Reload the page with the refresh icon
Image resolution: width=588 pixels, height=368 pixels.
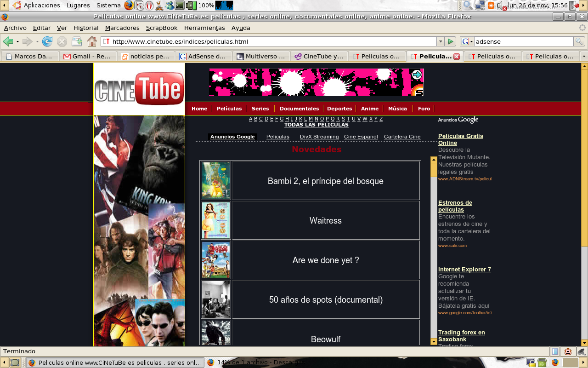47,41
